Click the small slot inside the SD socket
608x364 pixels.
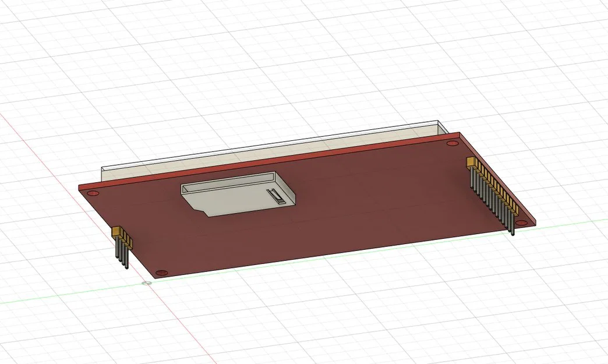pos(275,196)
